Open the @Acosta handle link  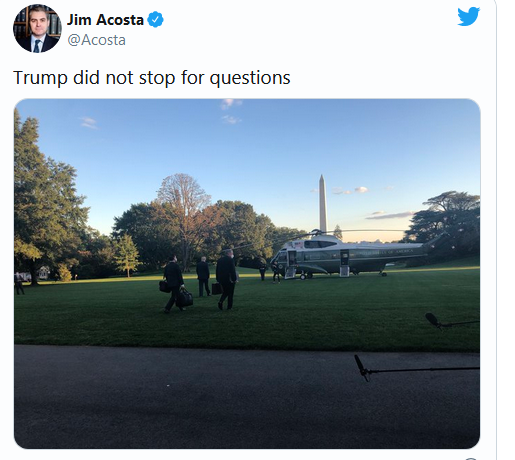(96, 40)
